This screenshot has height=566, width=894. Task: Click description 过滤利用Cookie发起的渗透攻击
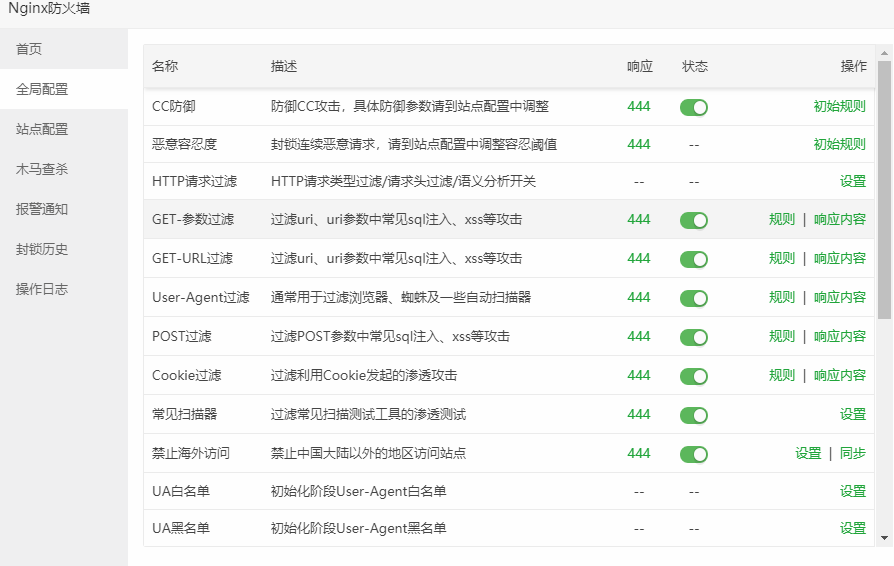pyautogui.click(x=364, y=375)
